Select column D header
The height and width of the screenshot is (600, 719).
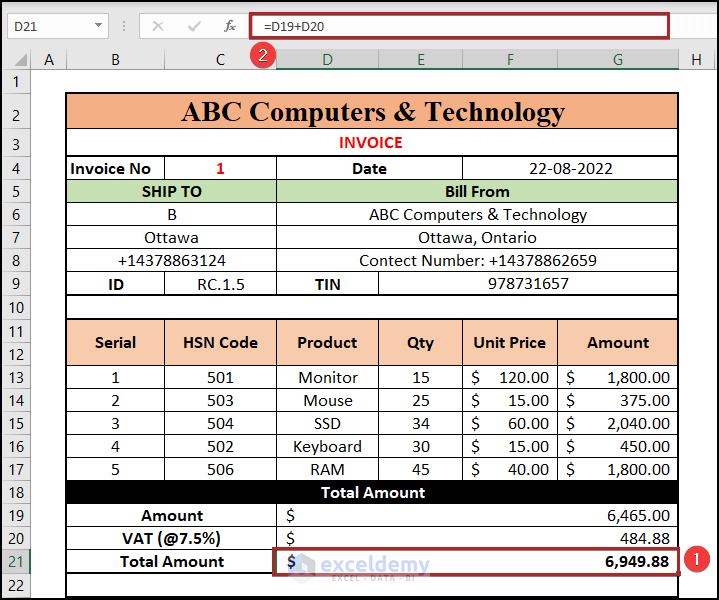pos(327,60)
